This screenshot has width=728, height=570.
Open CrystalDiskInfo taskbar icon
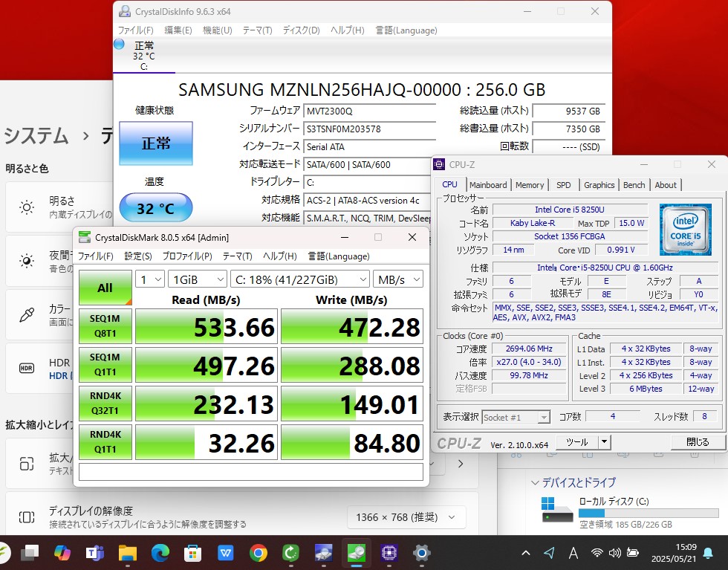click(x=324, y=553)
